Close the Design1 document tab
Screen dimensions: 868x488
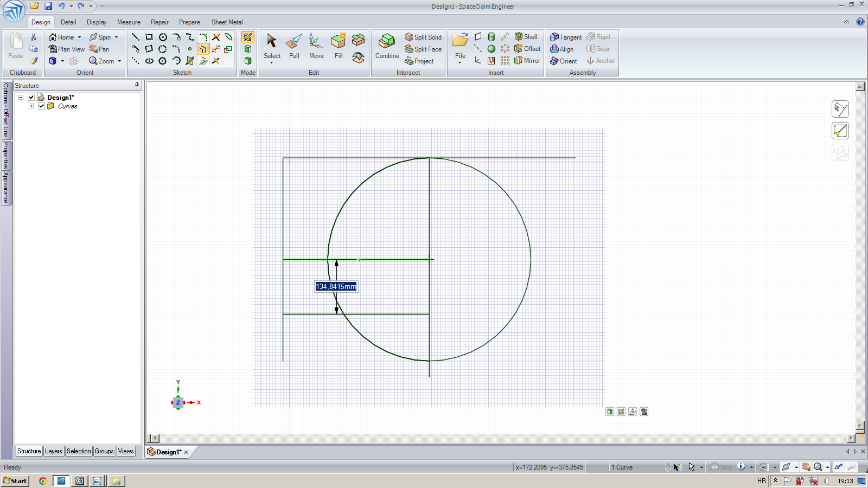point(186,452)
